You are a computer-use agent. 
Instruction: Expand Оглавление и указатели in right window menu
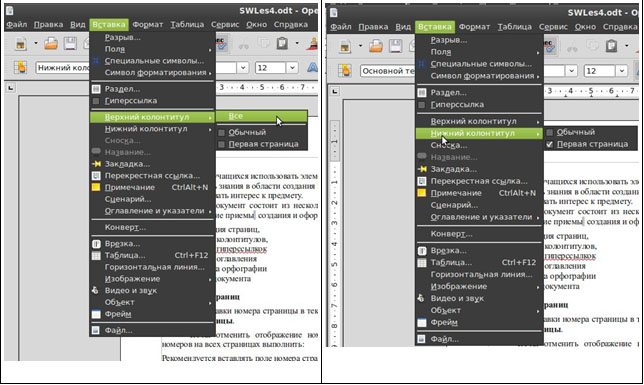tap(479, 217)
